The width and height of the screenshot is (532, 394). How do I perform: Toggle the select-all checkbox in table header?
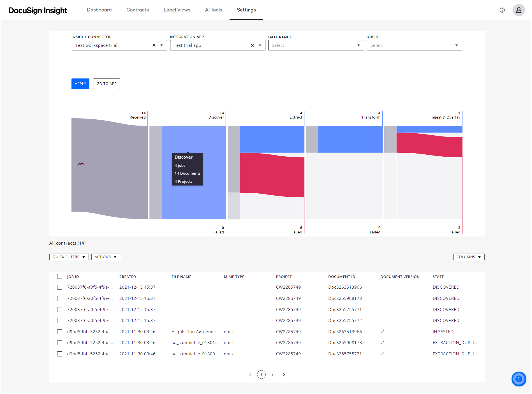coord(60,277)
